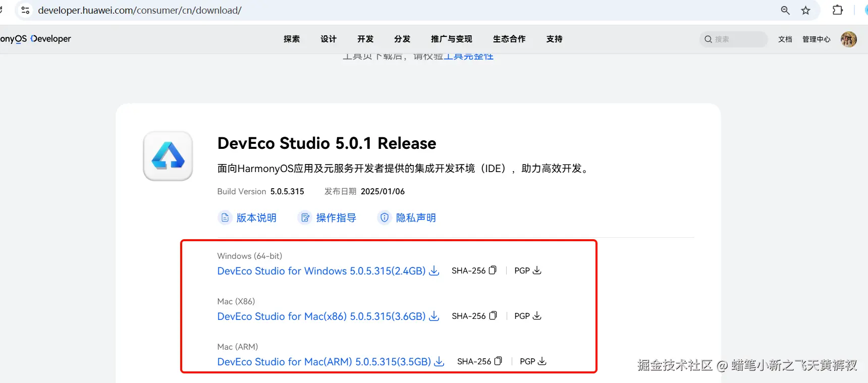
Task: Click download arrow for Mac(x86) DevEco Studio
Action: [x=434, y=316]
